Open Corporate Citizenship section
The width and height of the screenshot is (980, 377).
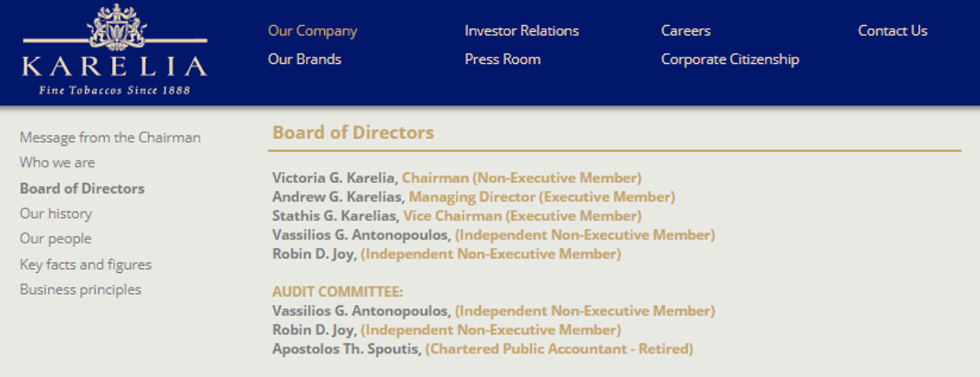[730, 59]
